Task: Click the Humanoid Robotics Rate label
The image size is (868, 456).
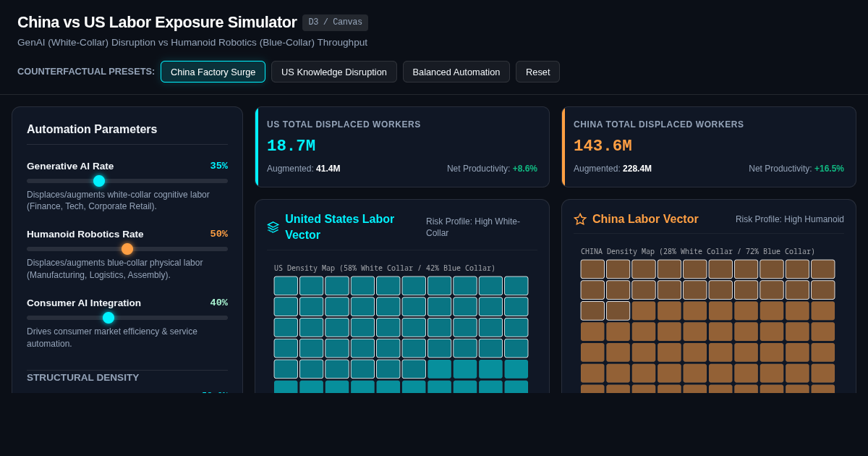Action: (x=85, y=234)
